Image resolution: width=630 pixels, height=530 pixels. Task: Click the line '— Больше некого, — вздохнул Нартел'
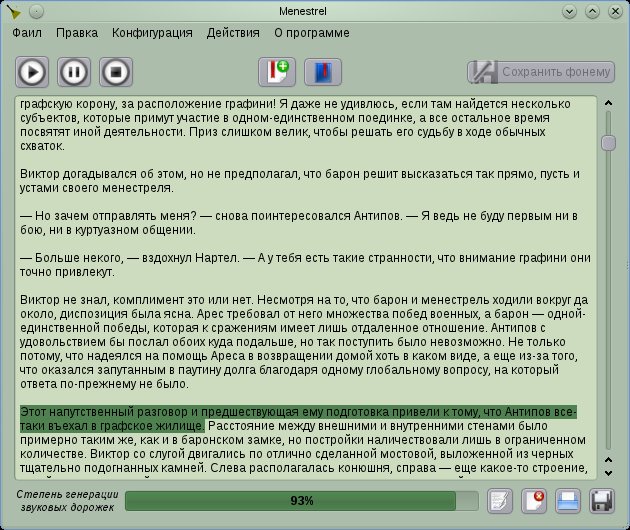click(130, 258)
